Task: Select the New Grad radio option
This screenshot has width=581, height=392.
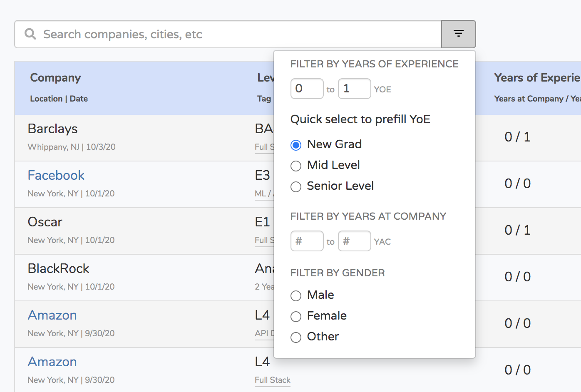Action: 296,145
